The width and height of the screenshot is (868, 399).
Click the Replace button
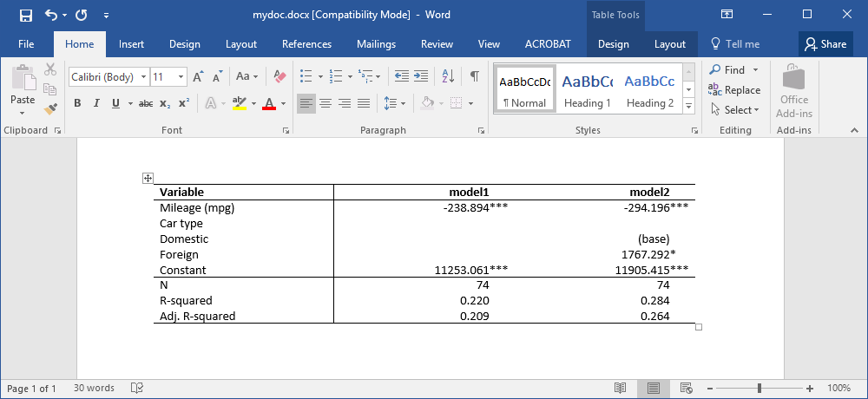tap(734, 89)
